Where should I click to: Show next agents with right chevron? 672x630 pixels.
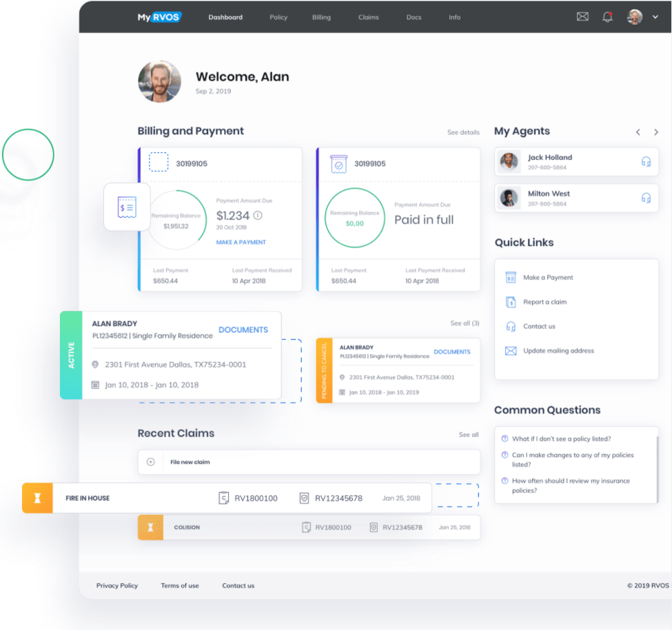(656, 132)
